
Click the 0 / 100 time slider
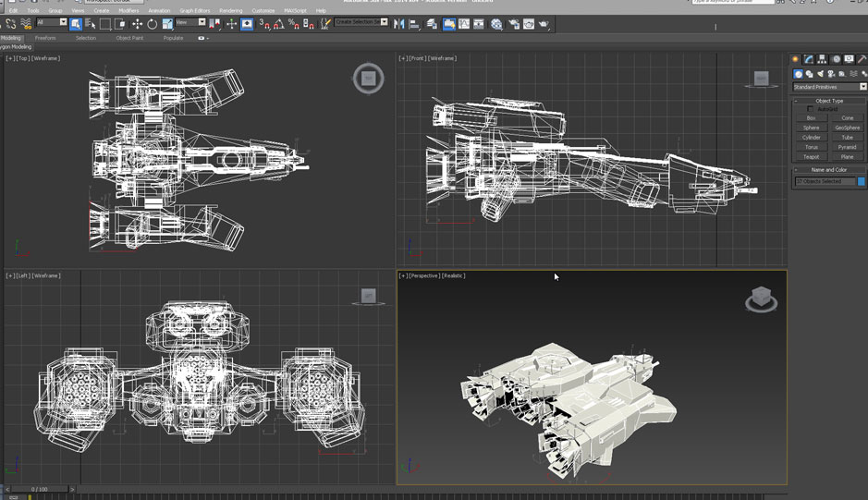pos(40,490)
